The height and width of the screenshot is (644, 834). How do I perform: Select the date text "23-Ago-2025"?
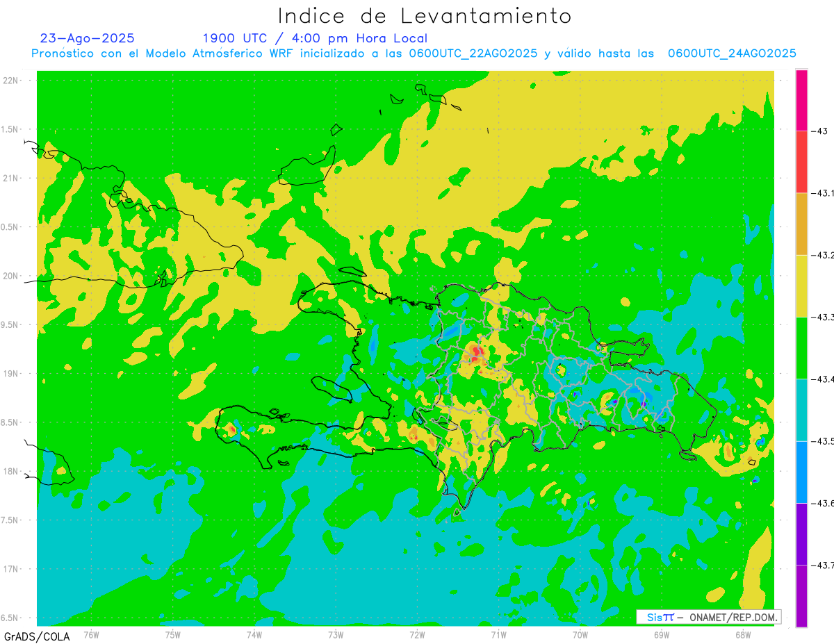click(x=88, y=38)
